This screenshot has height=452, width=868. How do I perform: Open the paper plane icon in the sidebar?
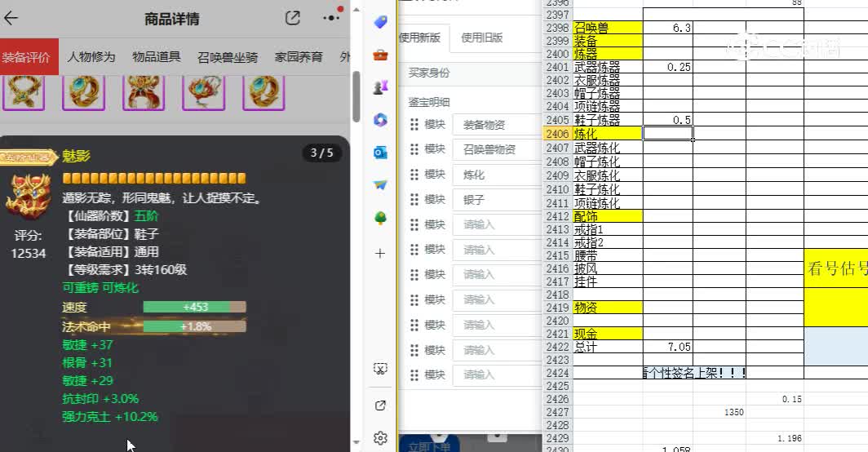pos(380,185)
